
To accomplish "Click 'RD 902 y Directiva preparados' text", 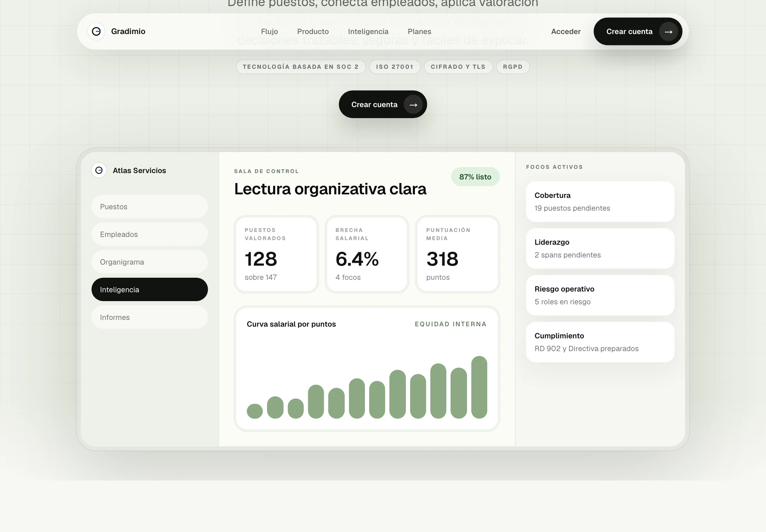I will [x=587, y=349].
